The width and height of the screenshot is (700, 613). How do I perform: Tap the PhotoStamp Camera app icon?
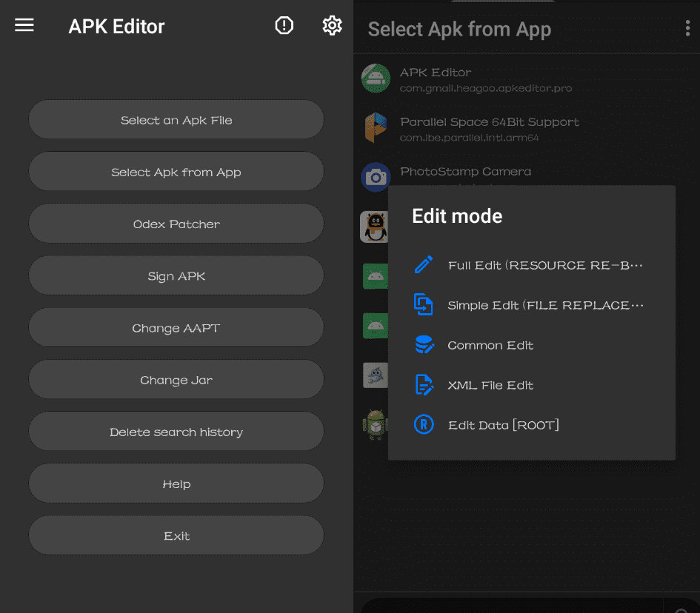click(x=376, y=177)
